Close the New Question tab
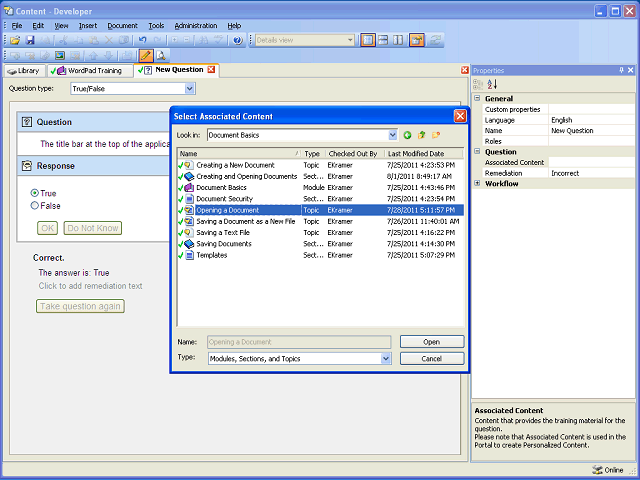Image resolution: width=640 pixels, height=480 pixels. (211, 69)
